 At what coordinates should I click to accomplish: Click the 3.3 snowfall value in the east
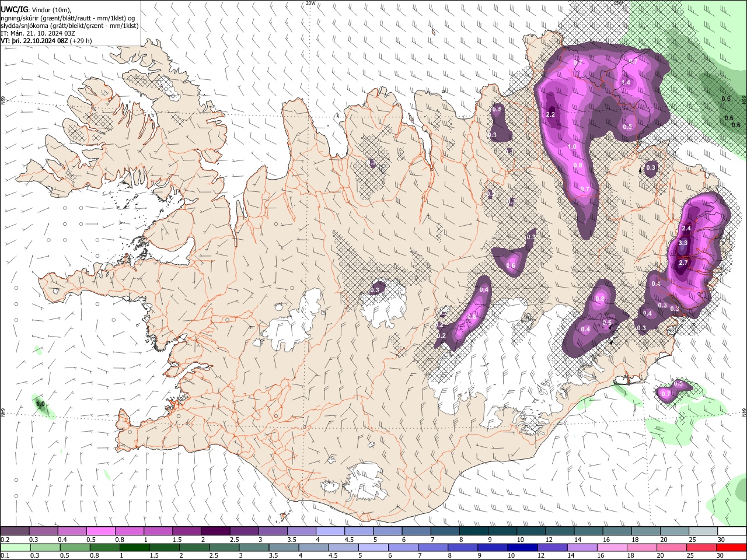[x=683, y=243]
